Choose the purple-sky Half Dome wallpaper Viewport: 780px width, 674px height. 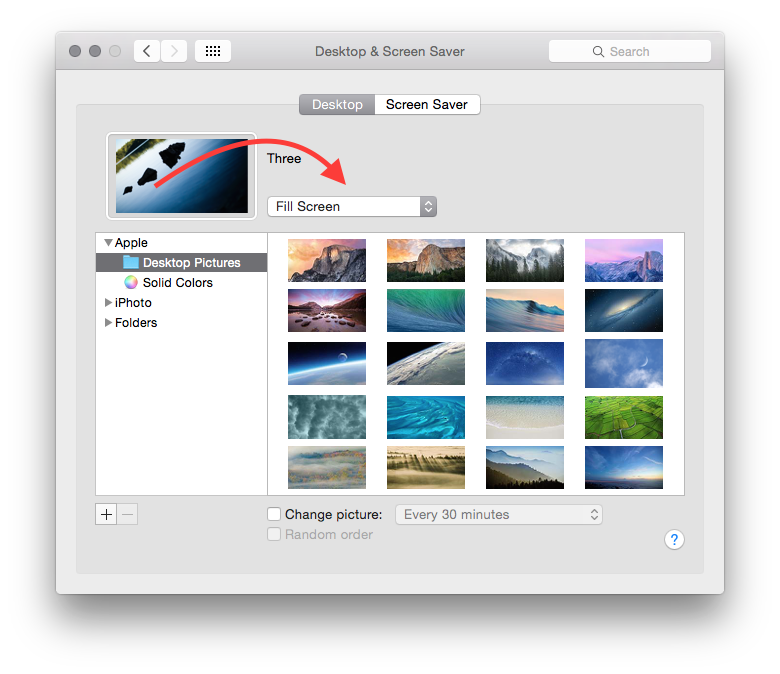click(x=624, y=260)
